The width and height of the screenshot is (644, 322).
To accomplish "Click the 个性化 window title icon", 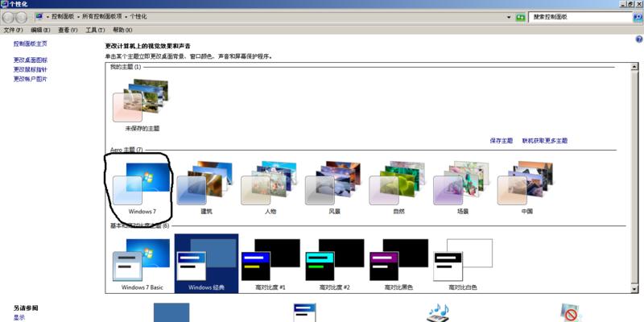I will click(x=5, y=4).
